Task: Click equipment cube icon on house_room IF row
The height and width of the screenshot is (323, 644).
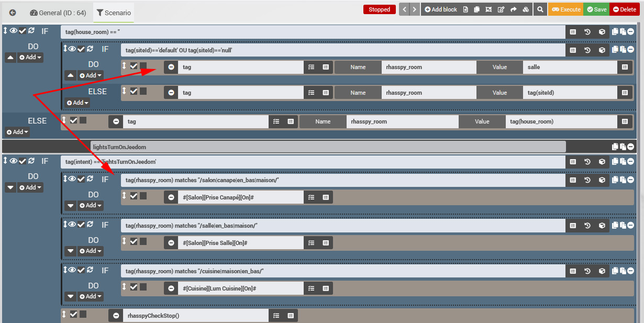Action: (602, 32)
